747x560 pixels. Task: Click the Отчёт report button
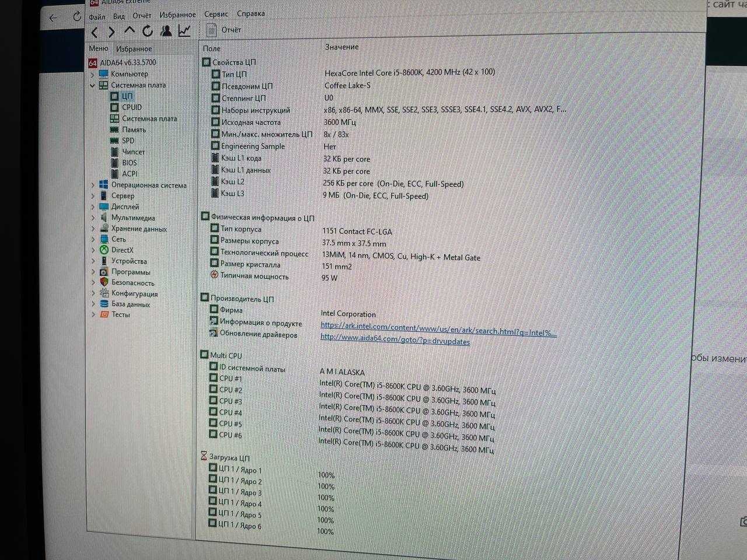224,30
